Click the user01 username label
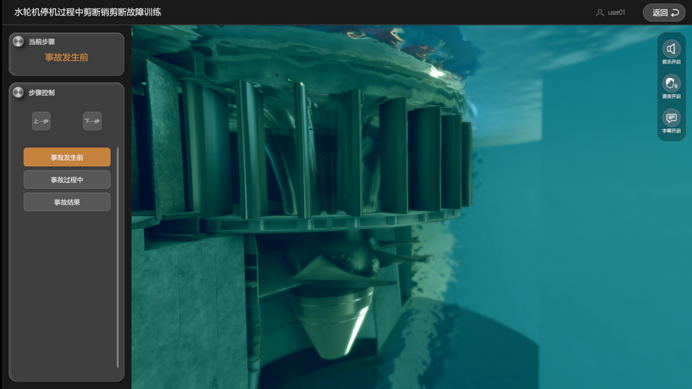The width and height of the screenshot is (692, 389). pos(616,12)
